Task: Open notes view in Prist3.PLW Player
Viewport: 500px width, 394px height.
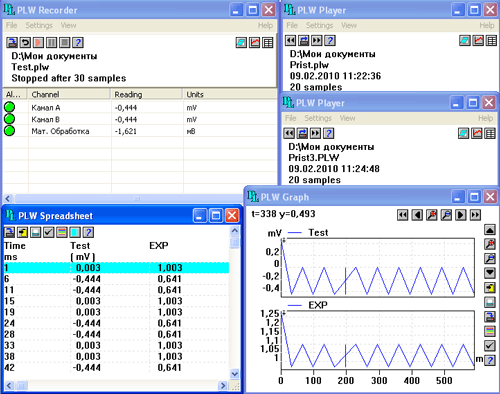Action: point(464,133)
